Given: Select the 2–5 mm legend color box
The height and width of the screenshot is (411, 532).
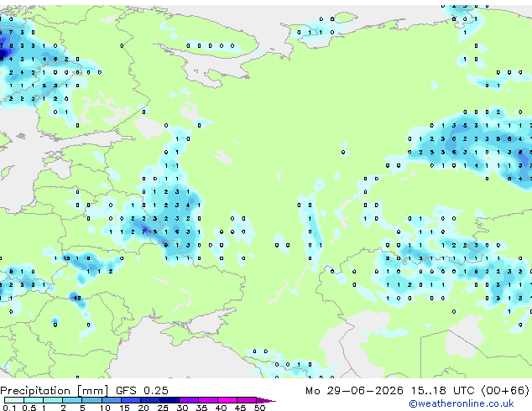Looking at the screenshot, I should coord(72,400).
